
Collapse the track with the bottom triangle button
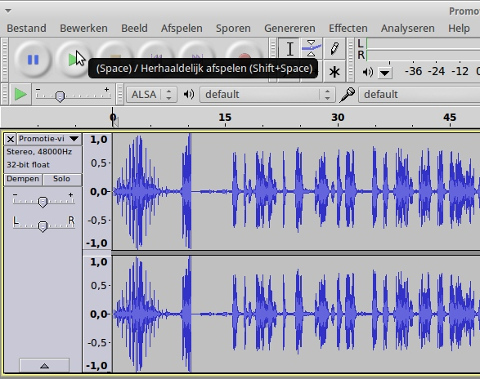(44, 365)
